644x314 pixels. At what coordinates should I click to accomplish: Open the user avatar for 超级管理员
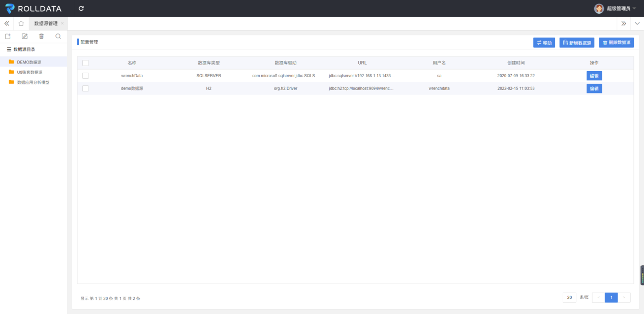(x=599, y=9)
